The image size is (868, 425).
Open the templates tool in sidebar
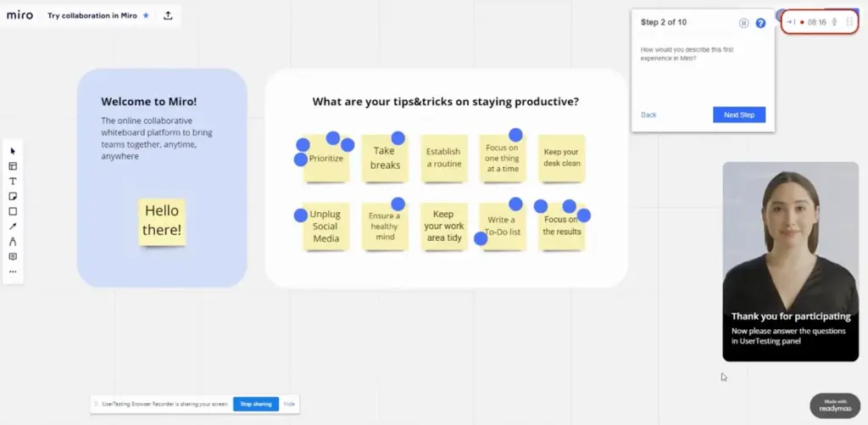coord(13,166)
